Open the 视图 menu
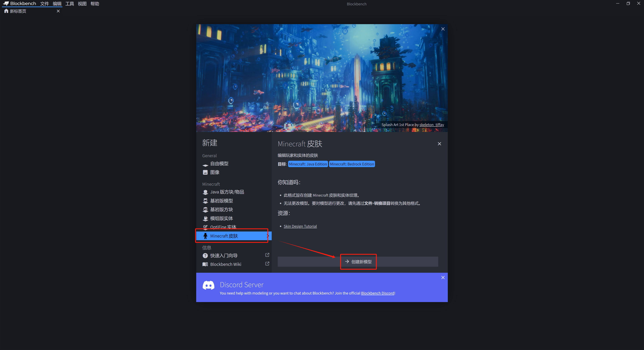 (82, 4)
